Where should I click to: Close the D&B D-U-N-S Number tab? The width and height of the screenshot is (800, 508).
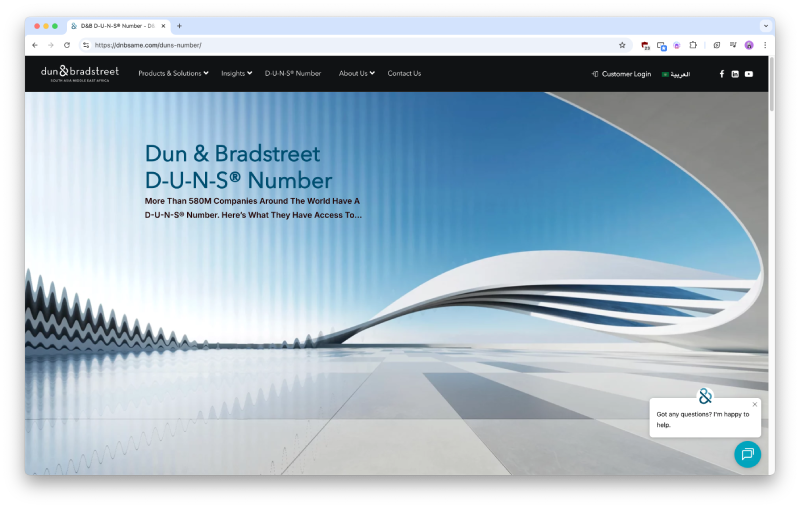(163, 26)
